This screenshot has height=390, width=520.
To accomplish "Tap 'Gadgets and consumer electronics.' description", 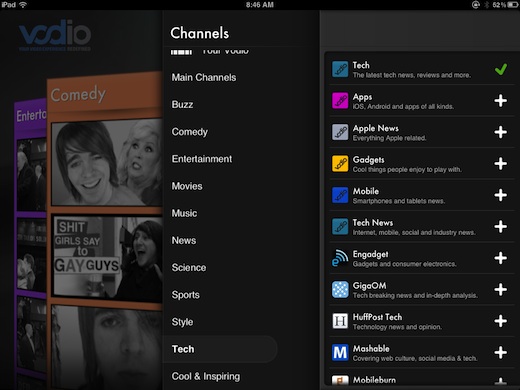I will tap(404, 264).
